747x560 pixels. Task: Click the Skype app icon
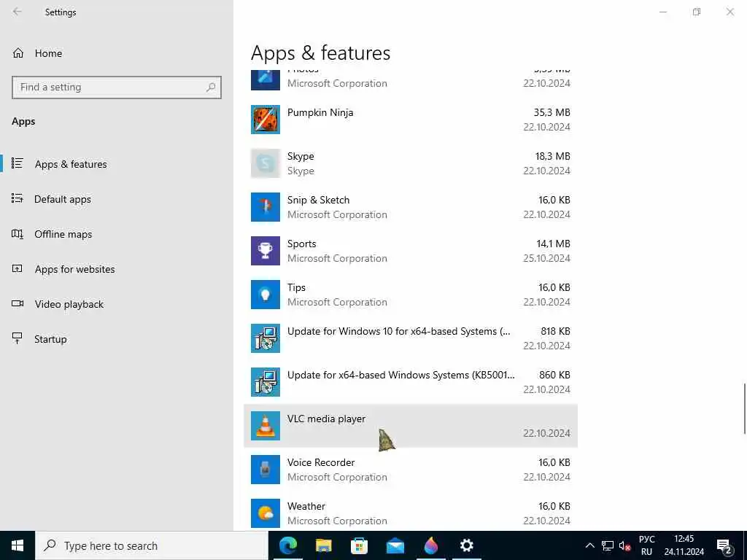266,163
